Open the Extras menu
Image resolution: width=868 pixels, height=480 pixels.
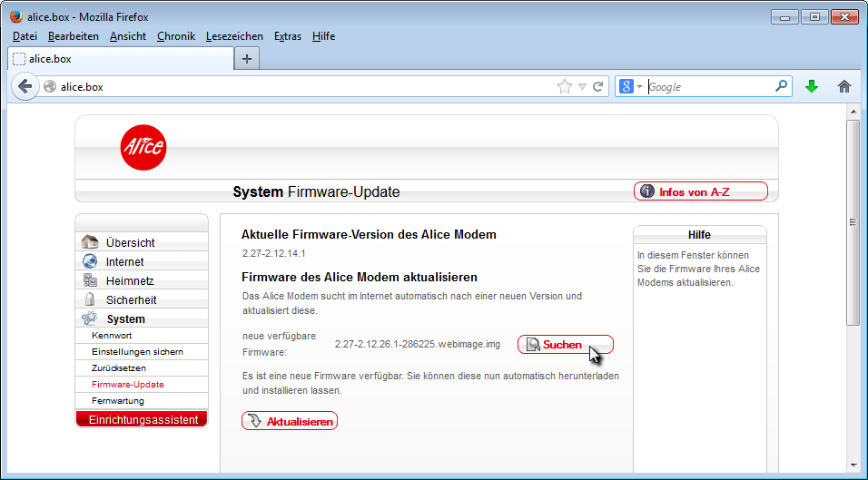pyautogui.click(x=287, y=36)
